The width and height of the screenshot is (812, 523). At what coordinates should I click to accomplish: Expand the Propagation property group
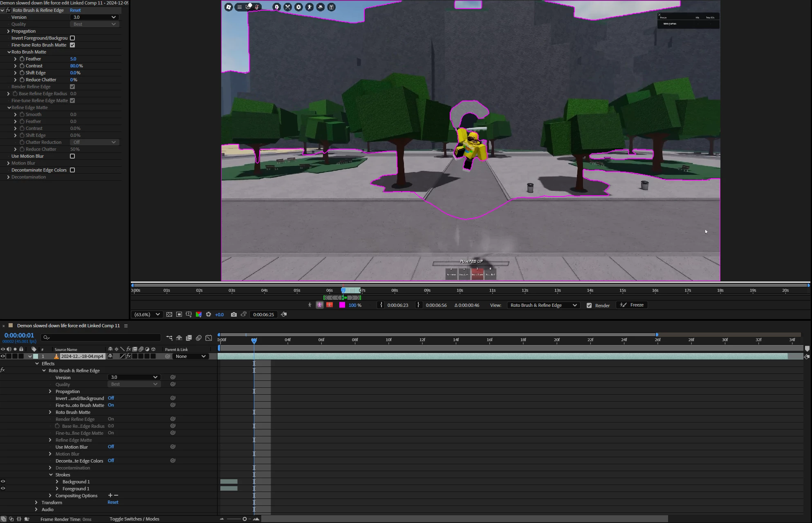click(8, 31)
